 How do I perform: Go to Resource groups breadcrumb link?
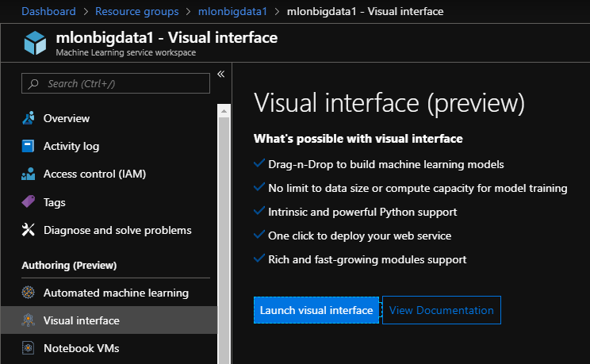coord(137,11)
